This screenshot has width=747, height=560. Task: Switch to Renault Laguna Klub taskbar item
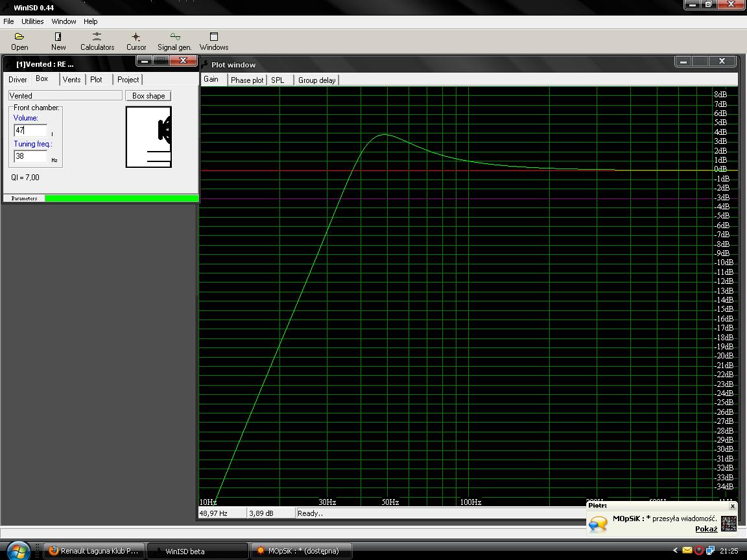click(93, 551)
